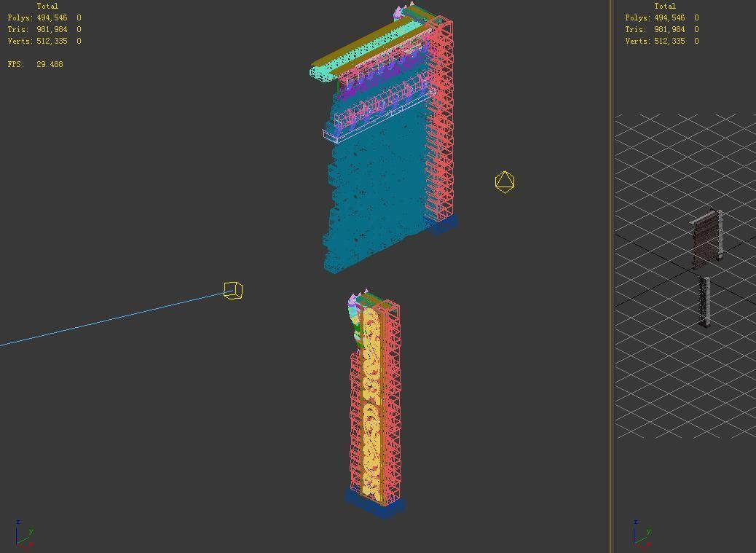Select the orange carved column wireframe model
The width and height of the screenshot is (756, 553).
point(371,405)
